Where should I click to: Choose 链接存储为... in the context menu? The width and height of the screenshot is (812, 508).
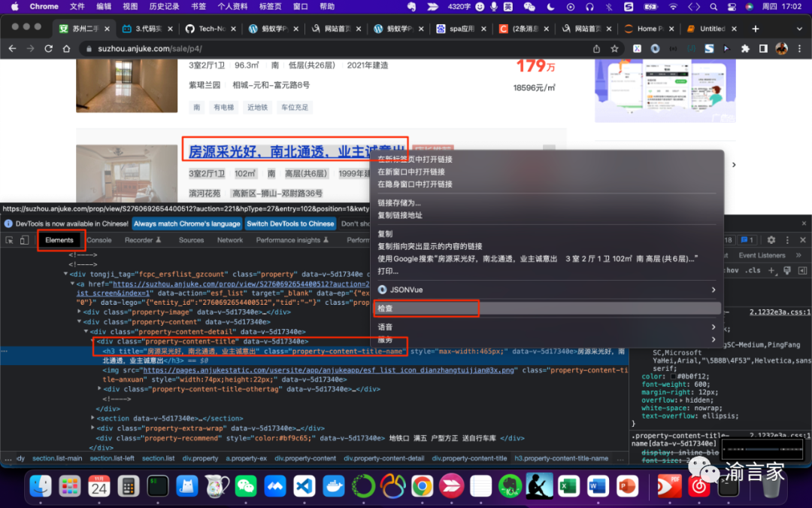547,202
